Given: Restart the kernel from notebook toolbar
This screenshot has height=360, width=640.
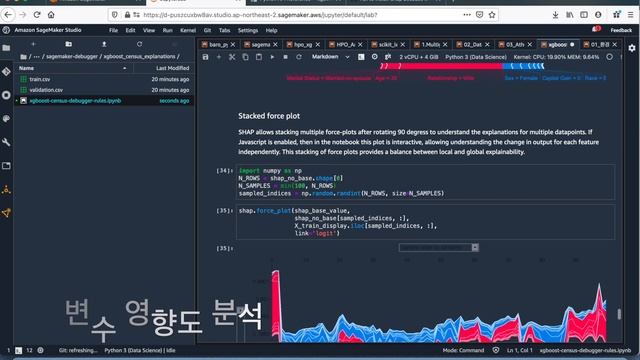Looking at the screenshot, I should [299, 57].
